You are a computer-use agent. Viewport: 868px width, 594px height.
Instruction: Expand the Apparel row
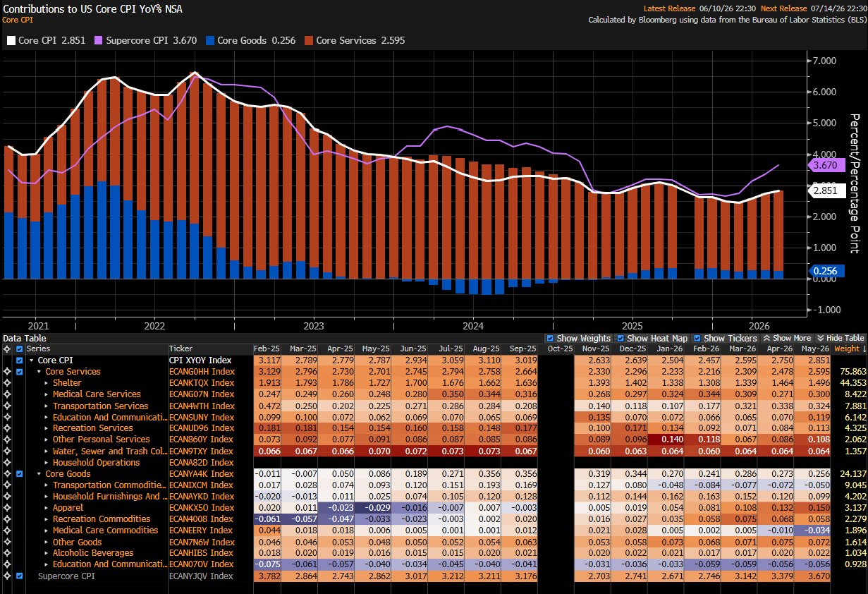click(47, 508)
